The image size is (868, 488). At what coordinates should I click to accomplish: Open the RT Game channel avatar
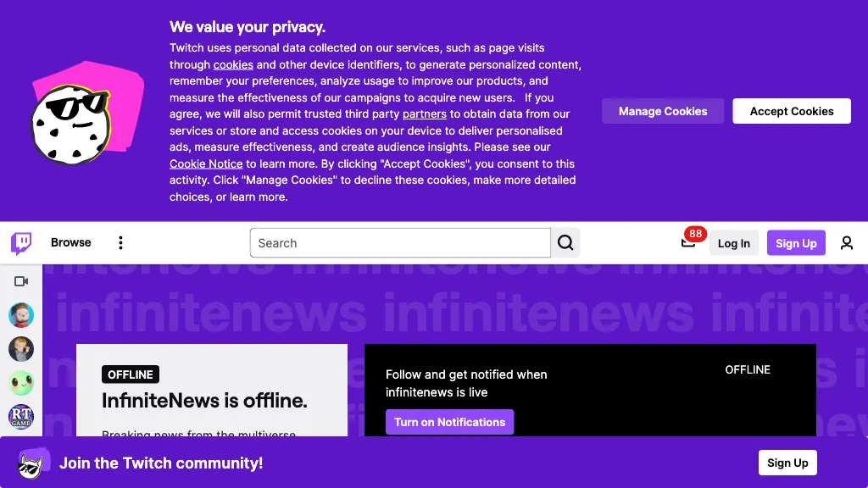[x=21, y=417]
